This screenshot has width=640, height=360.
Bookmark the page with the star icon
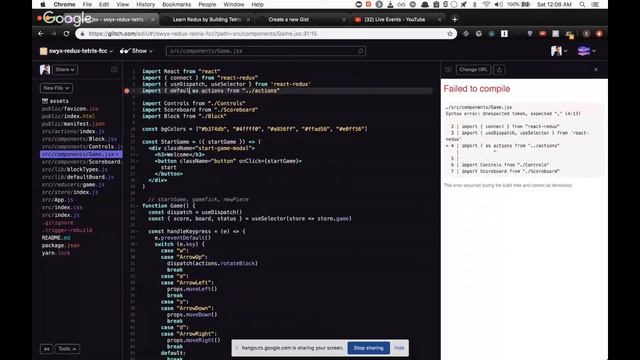coord(450,34)
